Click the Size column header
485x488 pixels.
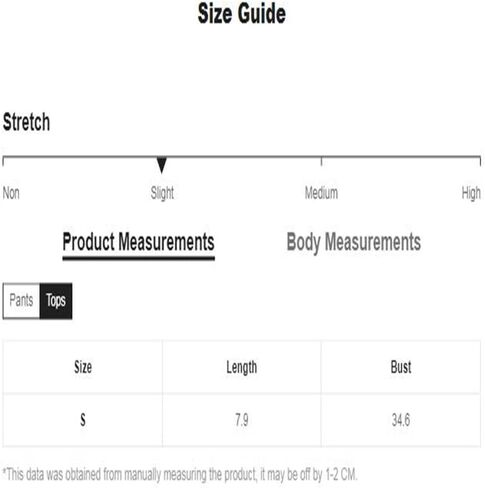click(x=83, y=367)
